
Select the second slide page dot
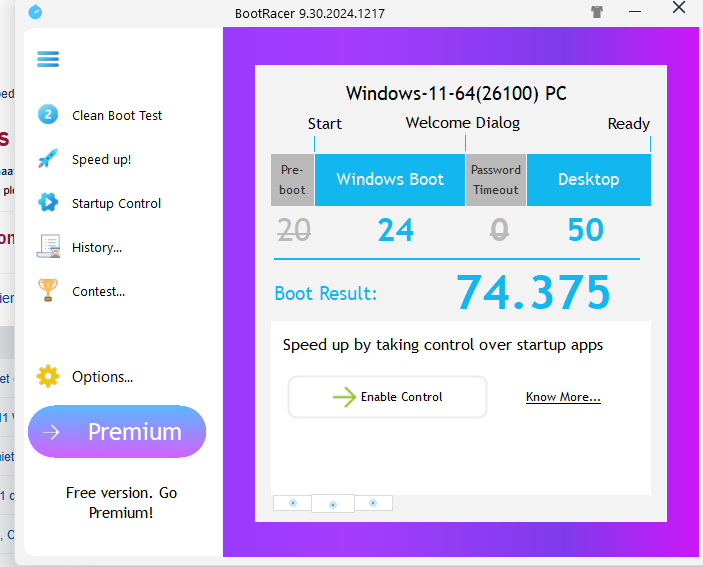click(333, 504)
